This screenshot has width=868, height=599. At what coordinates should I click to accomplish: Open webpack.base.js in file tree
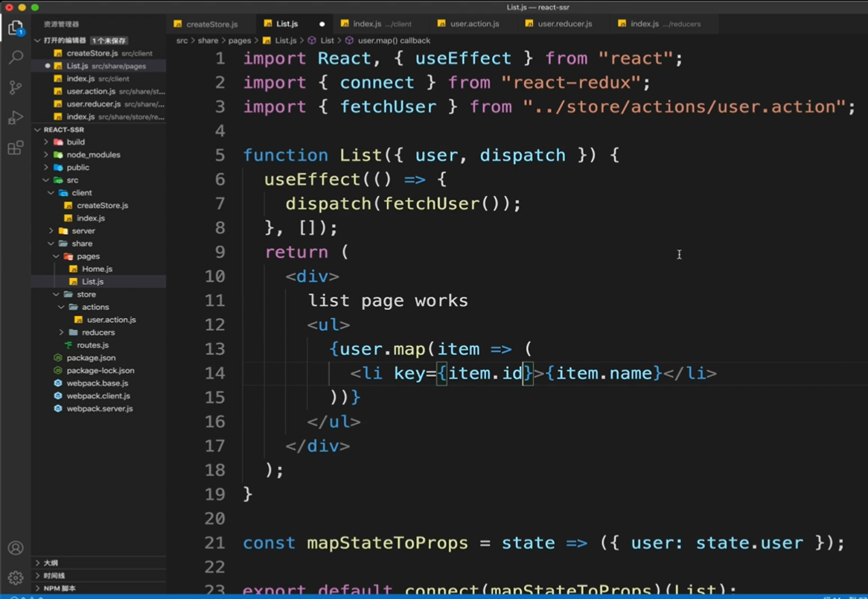(x=99, y=384)
